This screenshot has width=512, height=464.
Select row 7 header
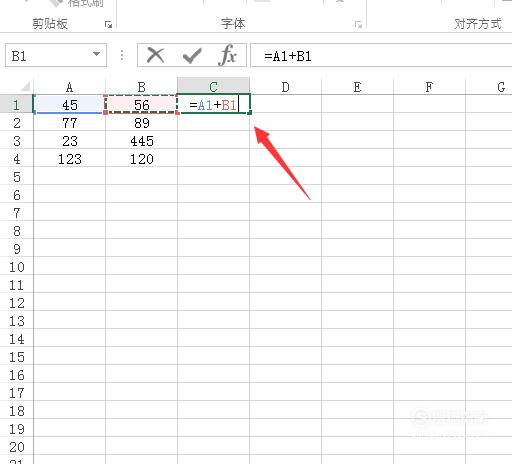17,212
